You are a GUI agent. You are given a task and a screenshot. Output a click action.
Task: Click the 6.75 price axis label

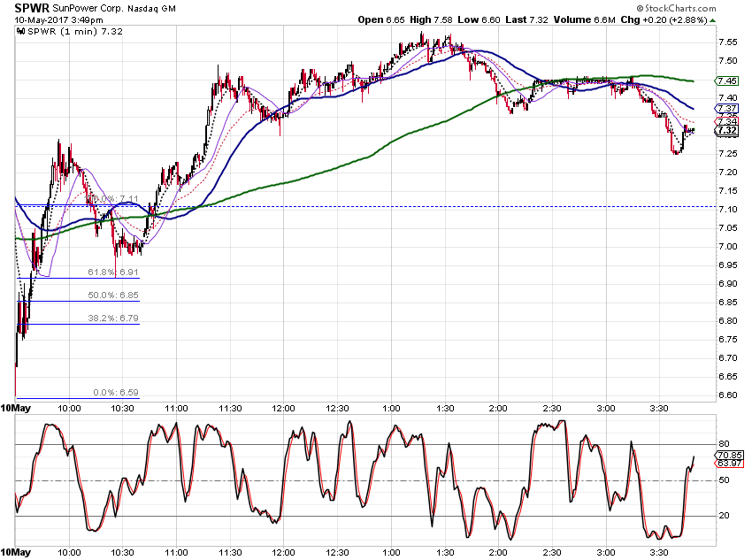[728, 340]
